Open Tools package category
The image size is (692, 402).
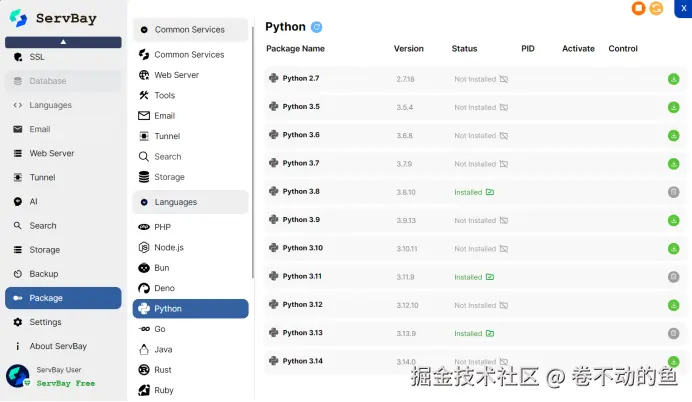click(190, 95)
